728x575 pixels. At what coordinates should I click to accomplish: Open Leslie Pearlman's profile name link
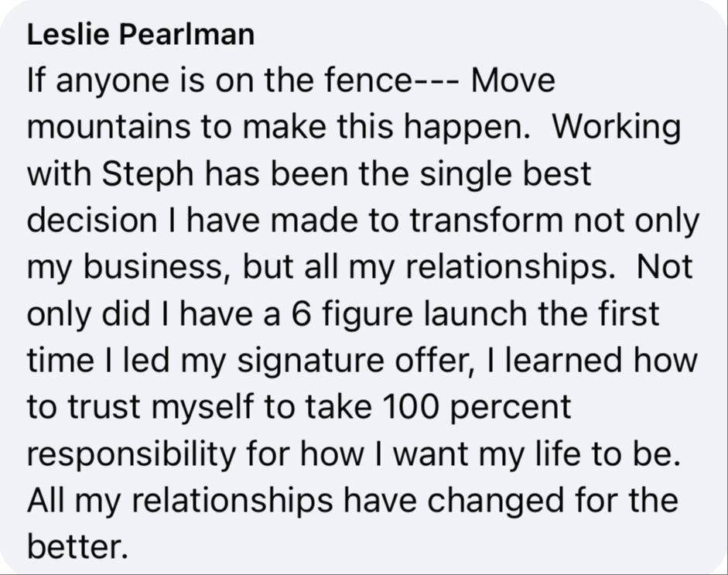pos(140,36)
